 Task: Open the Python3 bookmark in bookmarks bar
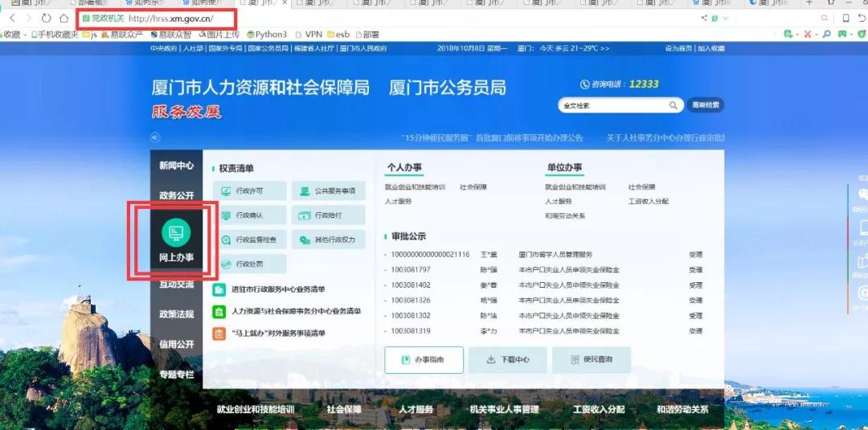[267, 35]
